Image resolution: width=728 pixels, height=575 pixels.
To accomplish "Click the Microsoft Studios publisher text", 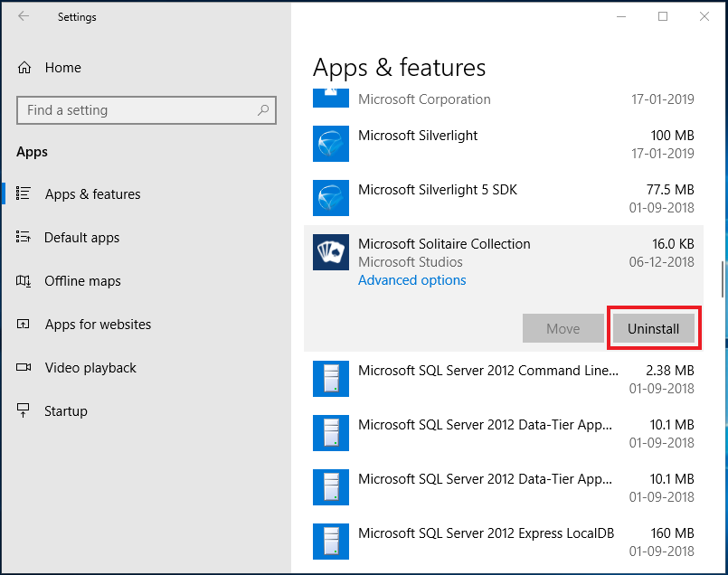I will 411,262.
